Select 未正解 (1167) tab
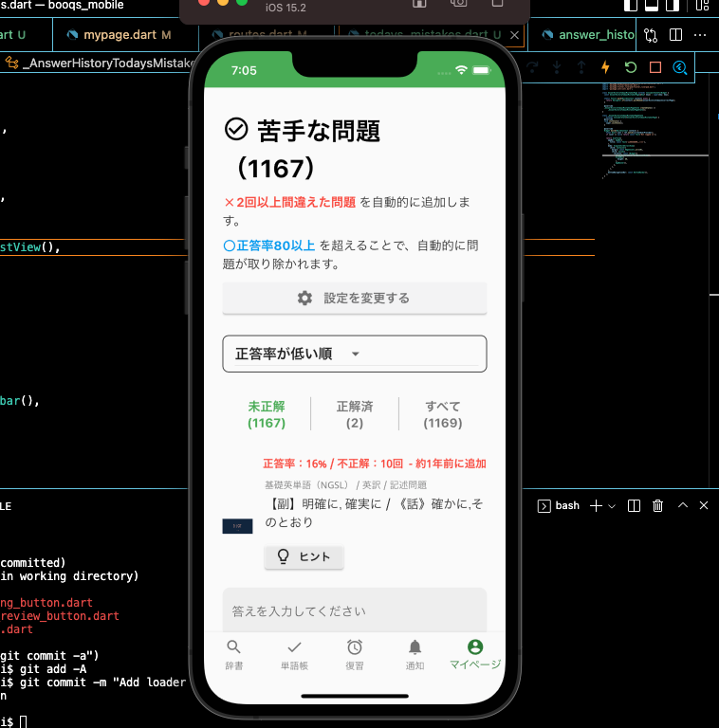The width and height of the screenshot is (719, 728). [x=267, y=414]
